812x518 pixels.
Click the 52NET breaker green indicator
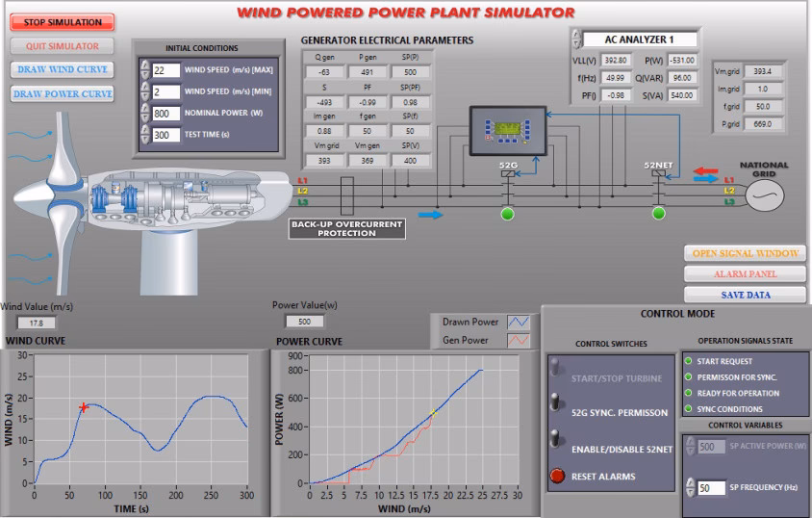[658, 213]
